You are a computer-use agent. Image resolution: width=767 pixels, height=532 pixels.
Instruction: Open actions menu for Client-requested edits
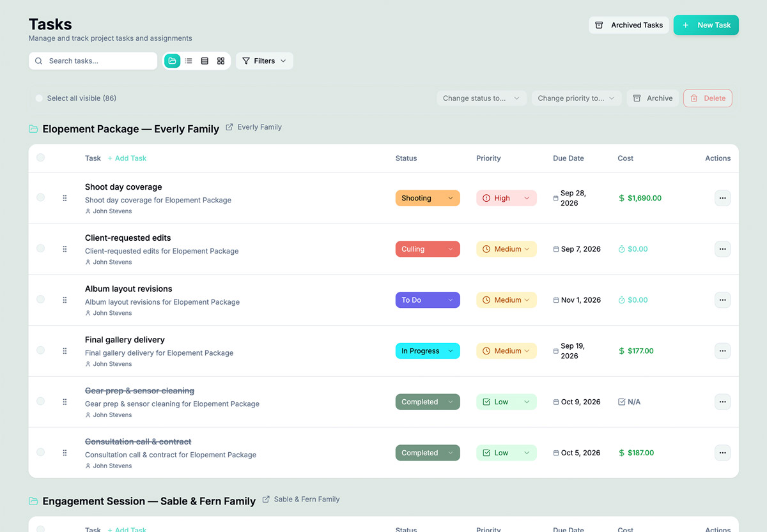[722, 249]
